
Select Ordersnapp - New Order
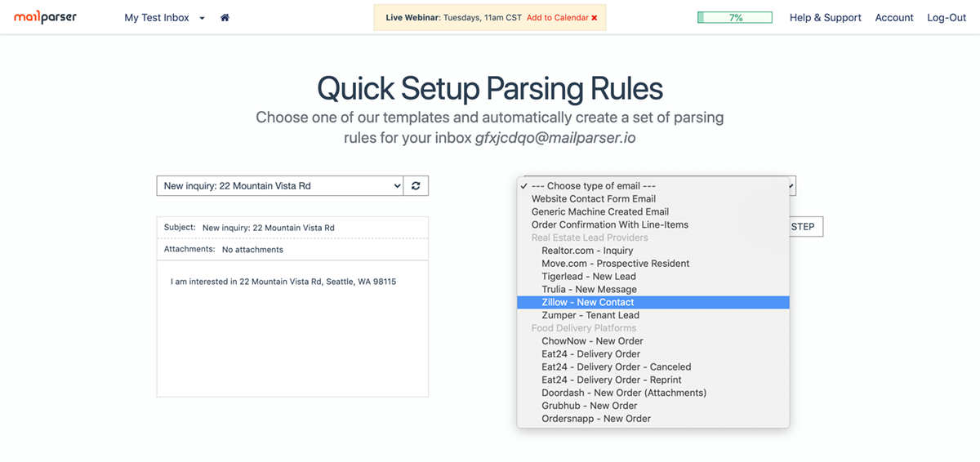point(653,419)
